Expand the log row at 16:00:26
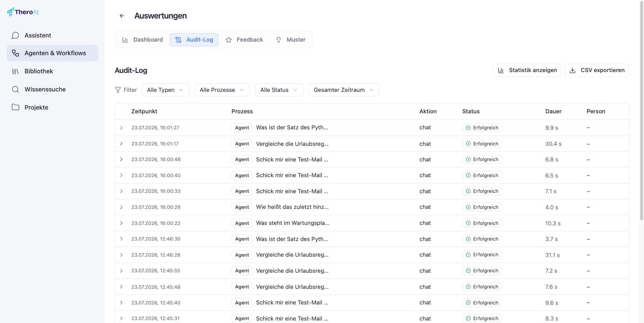Image resolution: width=644 pixels, height=323 pixels. coord(121,207)
